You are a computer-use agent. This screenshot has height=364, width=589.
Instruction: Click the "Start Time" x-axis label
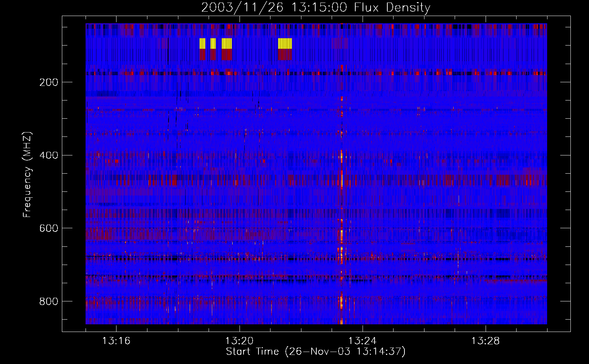[315, 352]
